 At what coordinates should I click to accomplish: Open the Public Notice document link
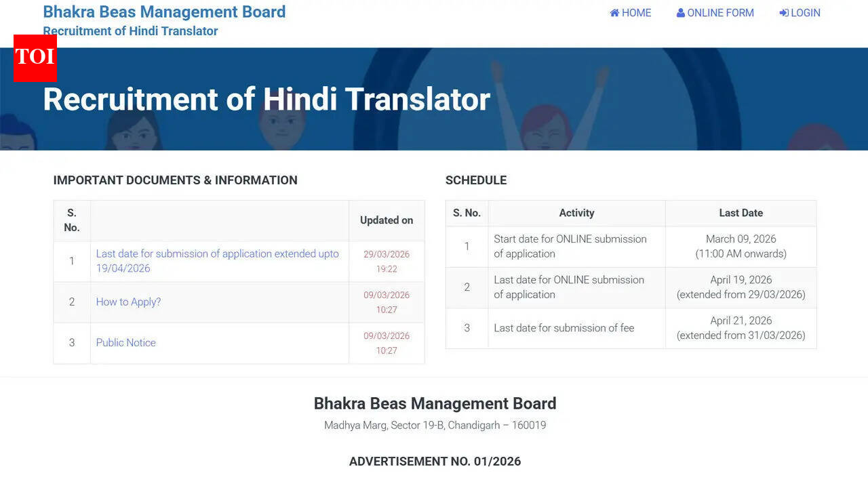(125, 342)
